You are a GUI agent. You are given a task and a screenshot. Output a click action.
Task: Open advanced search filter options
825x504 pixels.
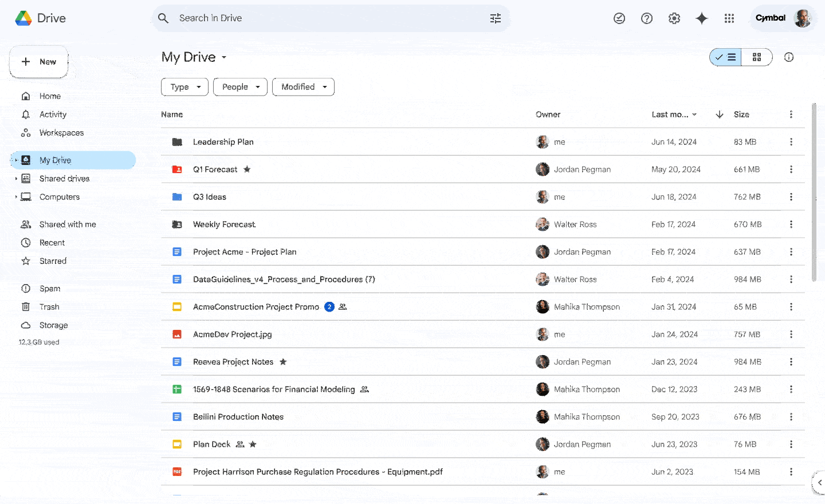(496, 18)
